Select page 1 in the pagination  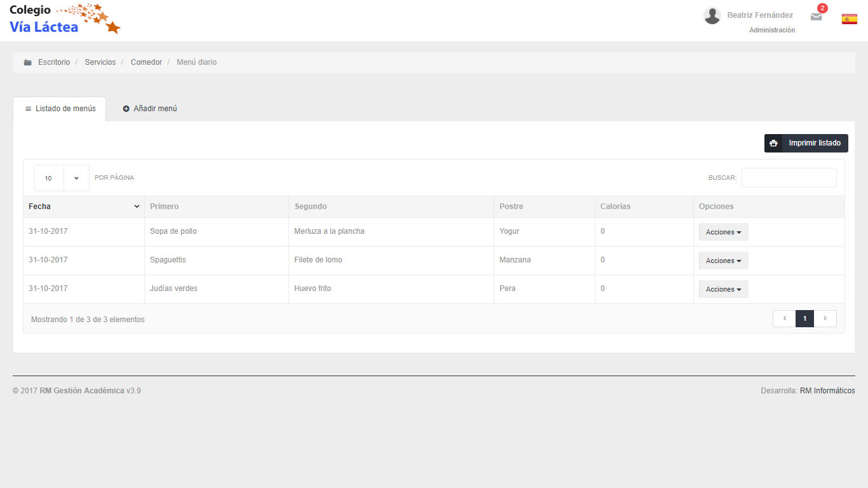tap(804, 319)
